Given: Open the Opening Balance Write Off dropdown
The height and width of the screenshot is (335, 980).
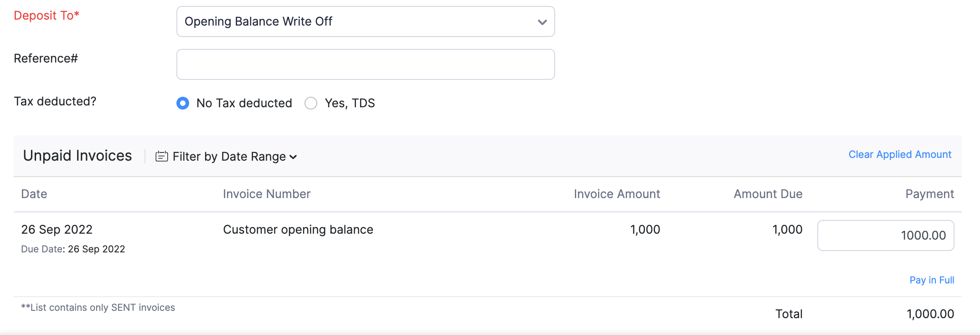Looking at the screenshot, I should pyautogui.click(x=365, y=21).
